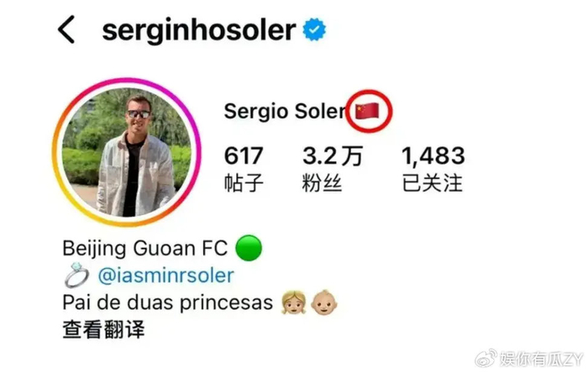This screenshot has width=588, height=373.
Task: Click the China flag emoji
Action: pos(367,111)
